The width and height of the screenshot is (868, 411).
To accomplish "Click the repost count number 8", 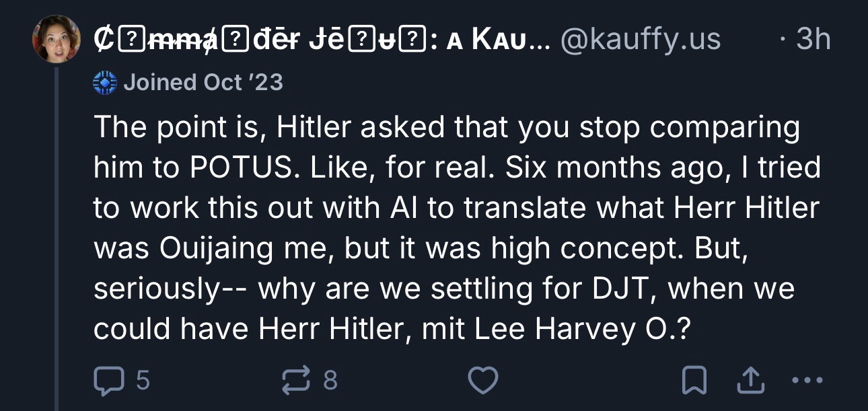I will coord(330,381).
